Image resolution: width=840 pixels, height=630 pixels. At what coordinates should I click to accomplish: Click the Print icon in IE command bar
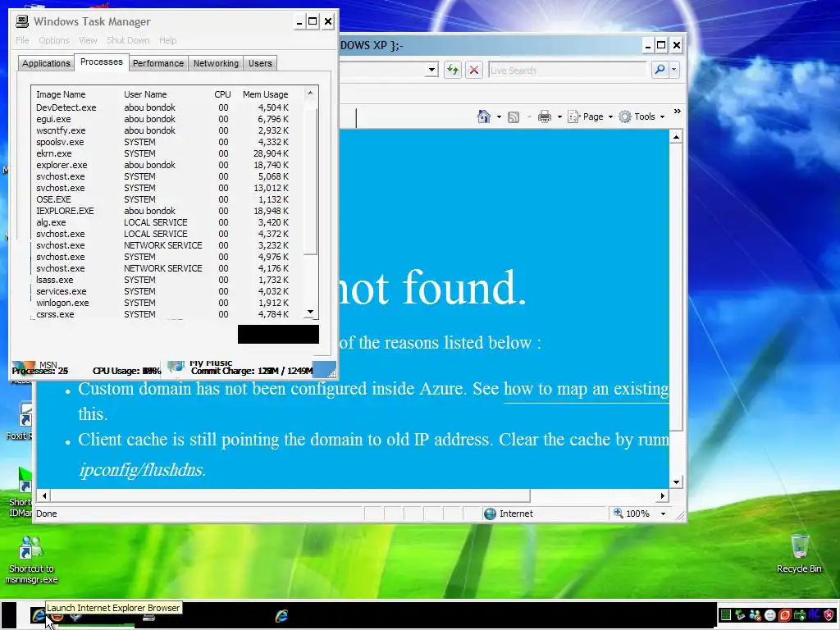pos(545,116)
